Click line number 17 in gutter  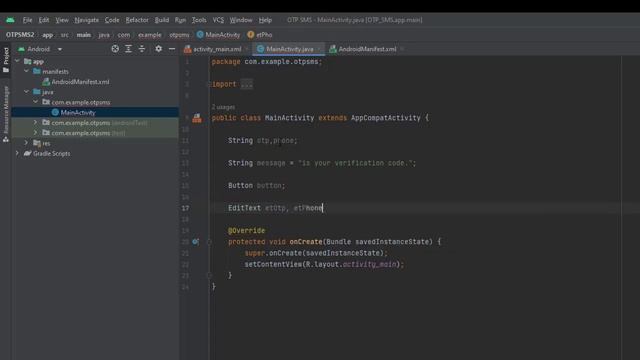click(185, 208)
